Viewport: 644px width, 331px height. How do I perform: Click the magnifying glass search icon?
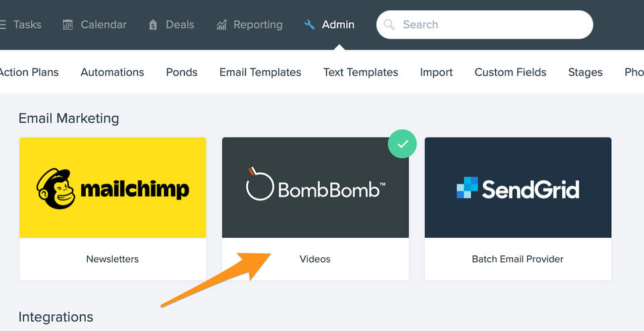pos(389,25)
